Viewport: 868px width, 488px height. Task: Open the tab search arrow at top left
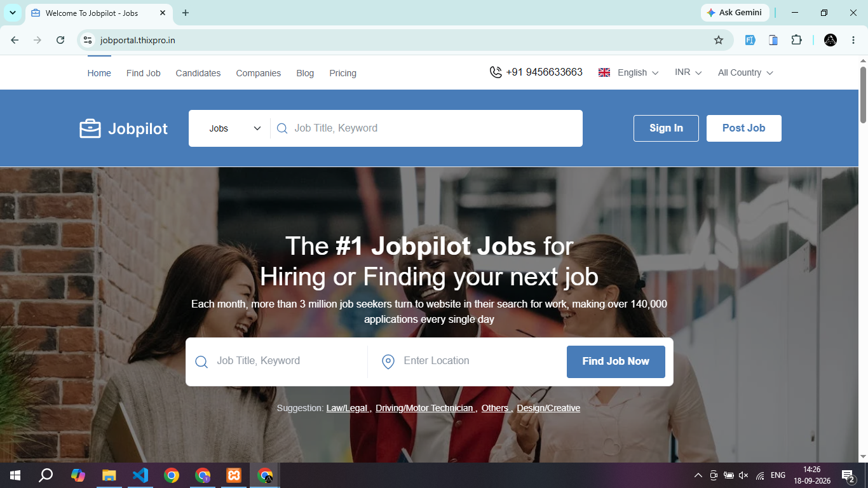(x=12, y=13)
